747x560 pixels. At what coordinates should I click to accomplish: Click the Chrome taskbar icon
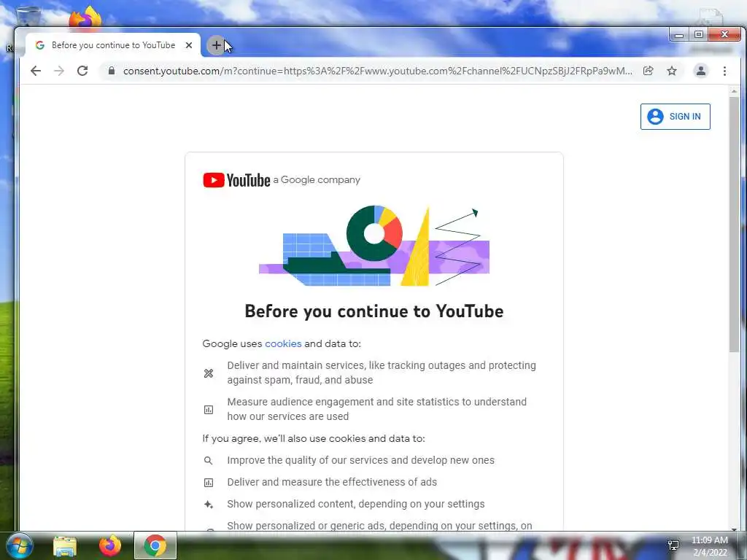(x=155, y=545)
